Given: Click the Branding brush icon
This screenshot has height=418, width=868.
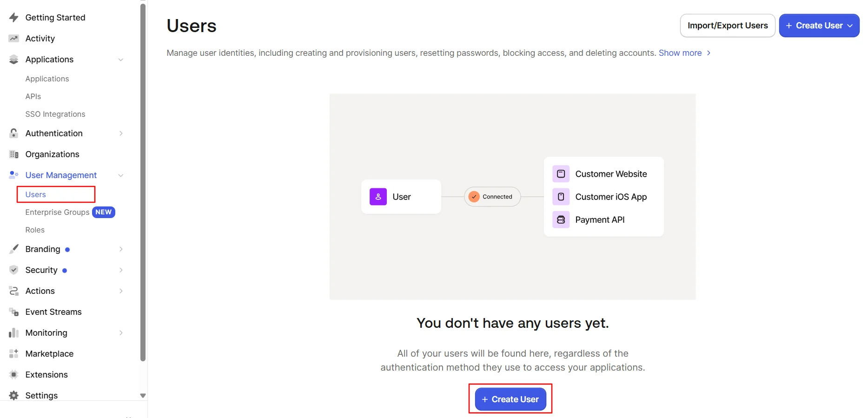Looking at the screenshot, I should [14, 249].
